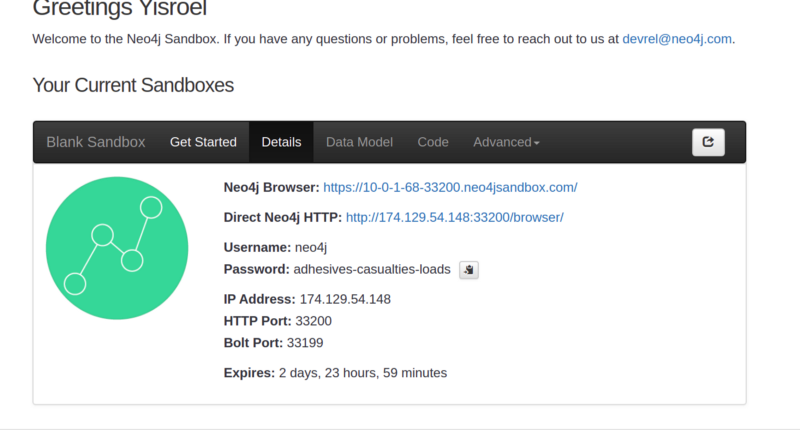The height and width of the screenshot is (430, 800).
Task: Switch to the Code tab
Action: click(433, 142)
